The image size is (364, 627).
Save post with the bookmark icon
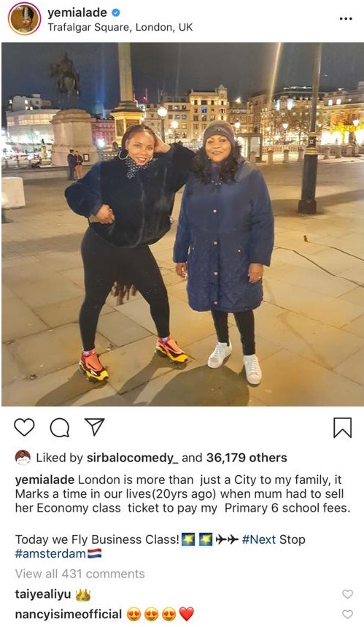[x=342, y=428]
